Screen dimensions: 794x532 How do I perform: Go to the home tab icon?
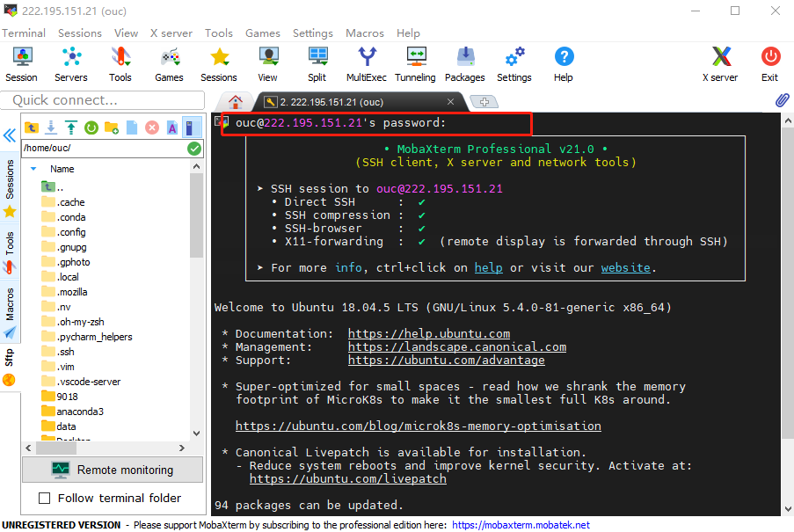(x=235, y=102)
